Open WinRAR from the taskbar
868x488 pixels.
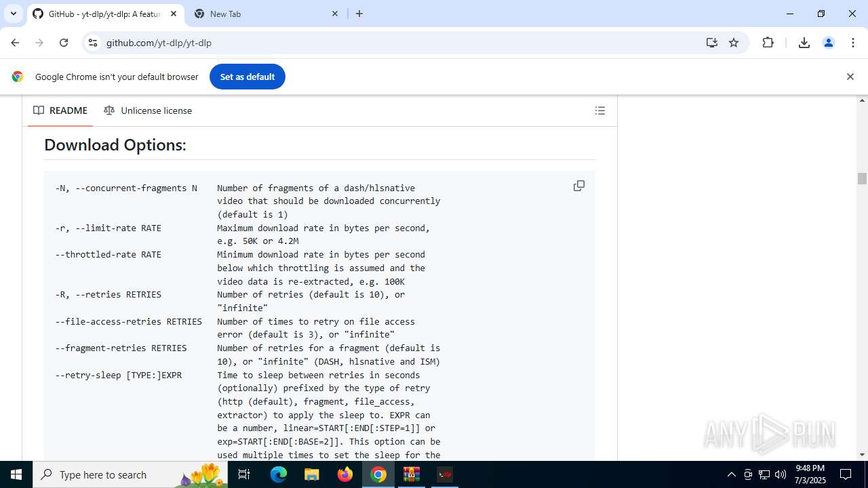[x=412, y=474]
